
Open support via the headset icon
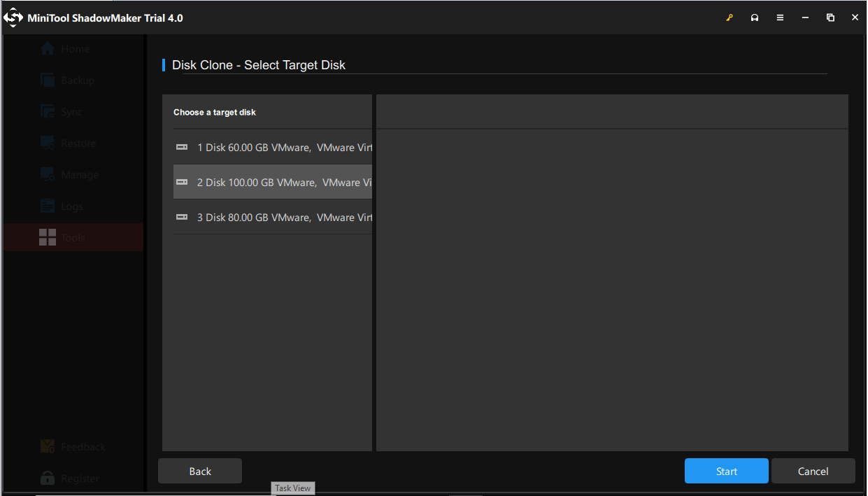tap(755, 18)
